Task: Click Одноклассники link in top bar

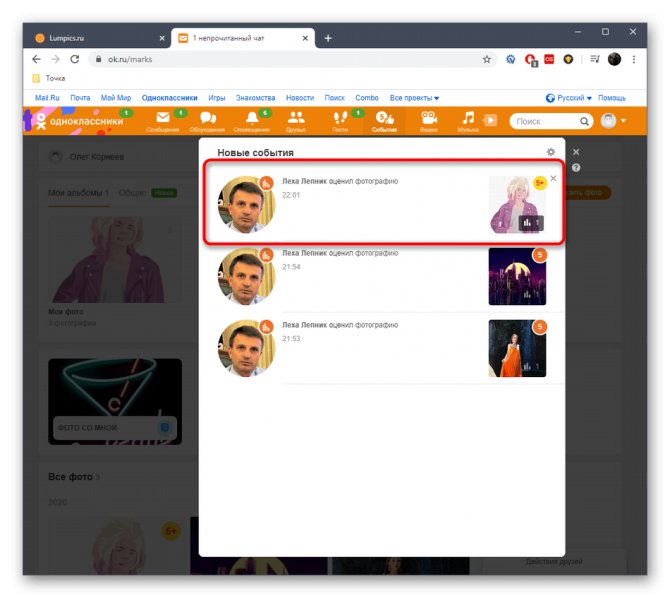Action: coord(170,98)
